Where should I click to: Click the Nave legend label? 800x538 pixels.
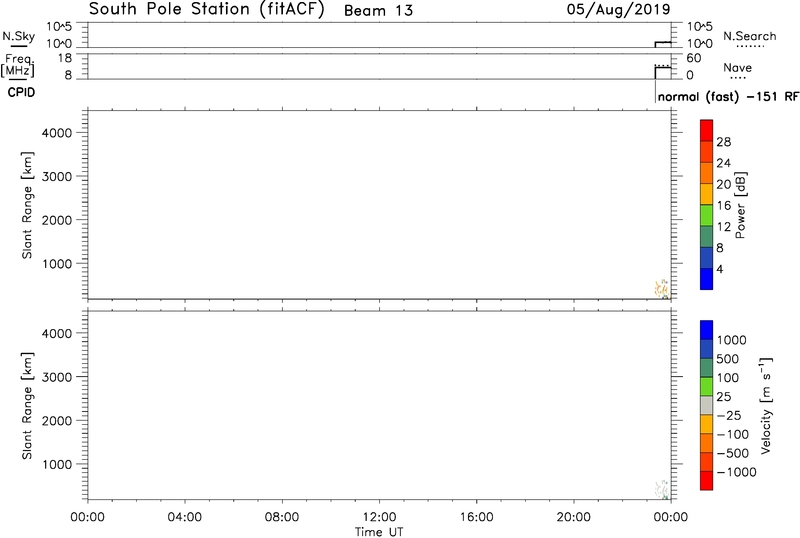[x=737, y=67]
